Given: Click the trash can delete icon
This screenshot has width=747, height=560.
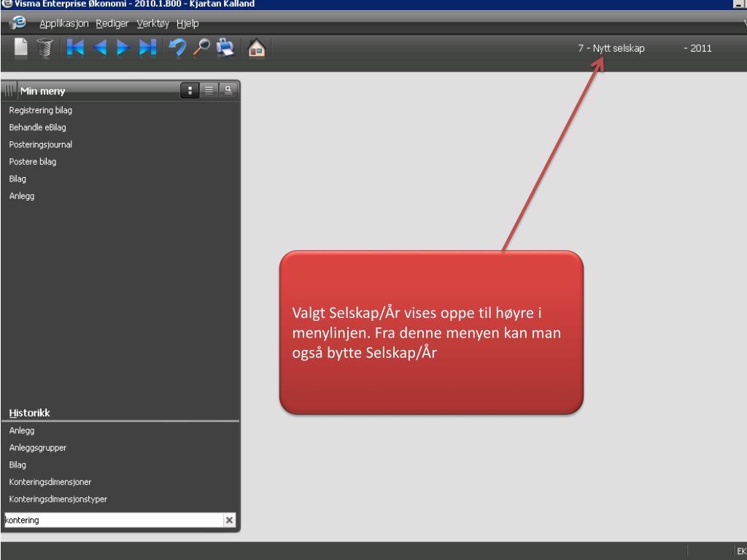Looking at the screenshot, I should click(x=44, y=48).
